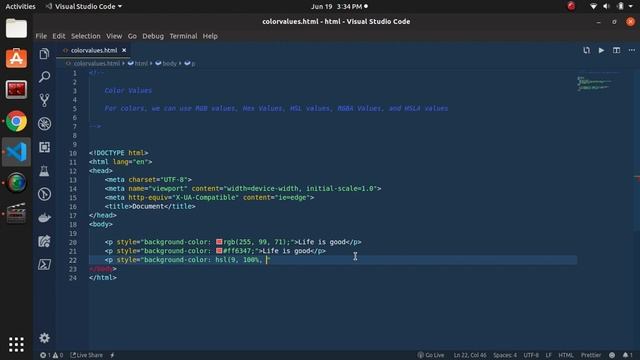The image size is (640, 360).
Task: Open the Extensions view
Action: (x=44, y=147)
